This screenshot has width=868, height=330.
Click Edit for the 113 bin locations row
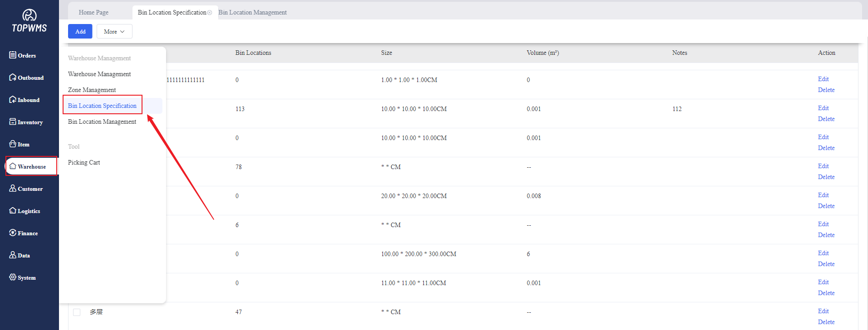(x=823, y=108)
